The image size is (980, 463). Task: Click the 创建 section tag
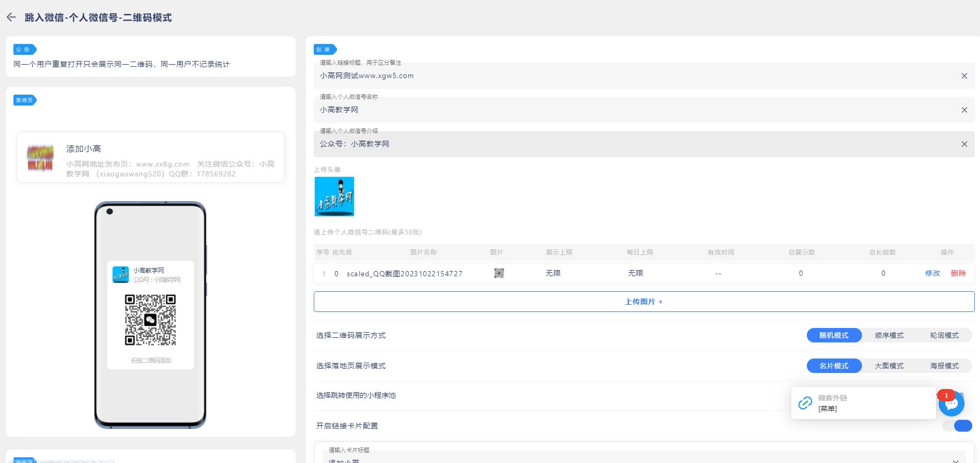(x=325, y=50)
